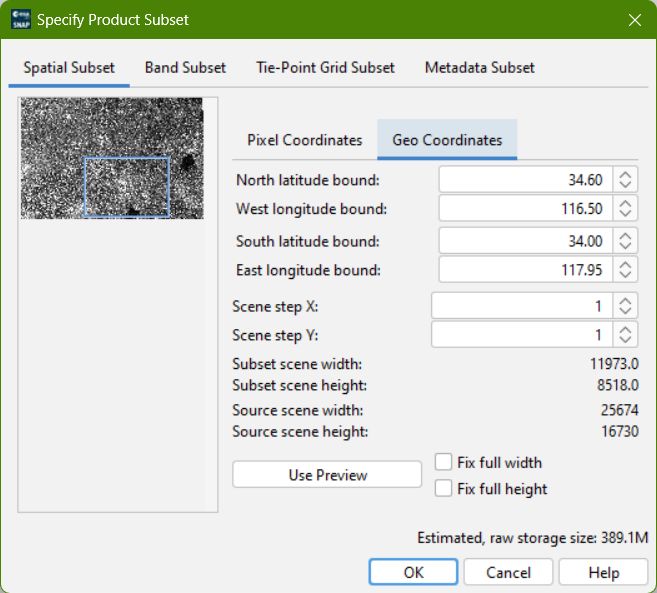Click the Estimated raw storage size text

click(x=533, y=538)
